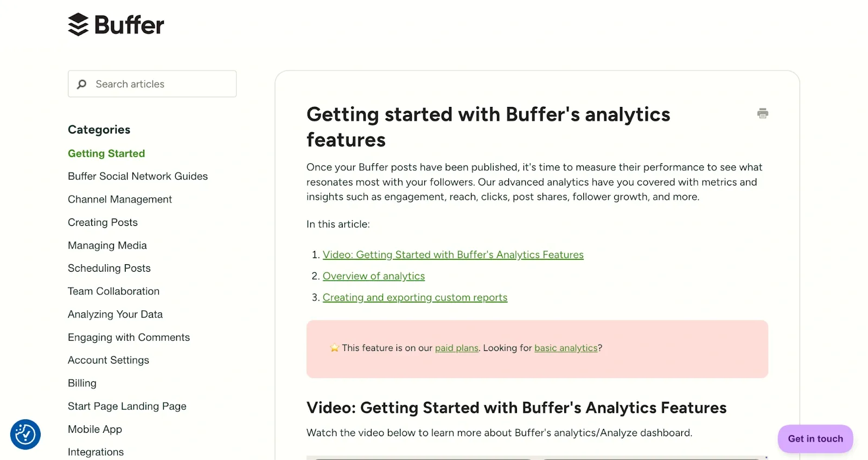Print this article via printer icon

pos(762,113)
